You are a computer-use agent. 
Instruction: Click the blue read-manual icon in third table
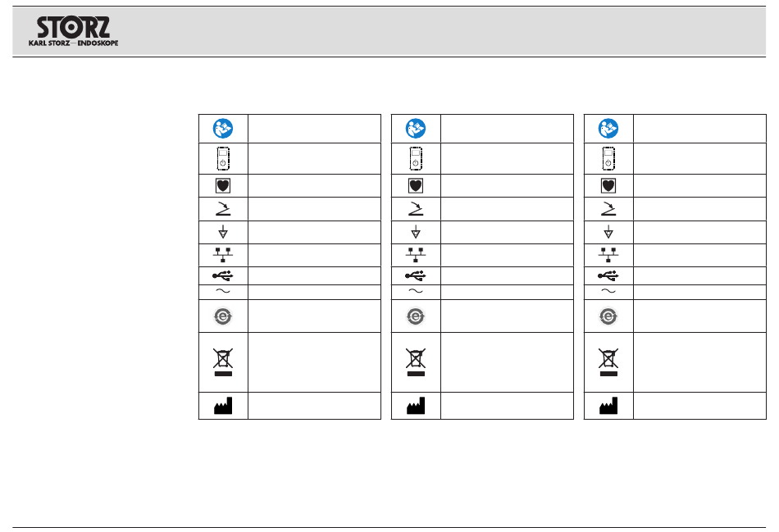608,129
